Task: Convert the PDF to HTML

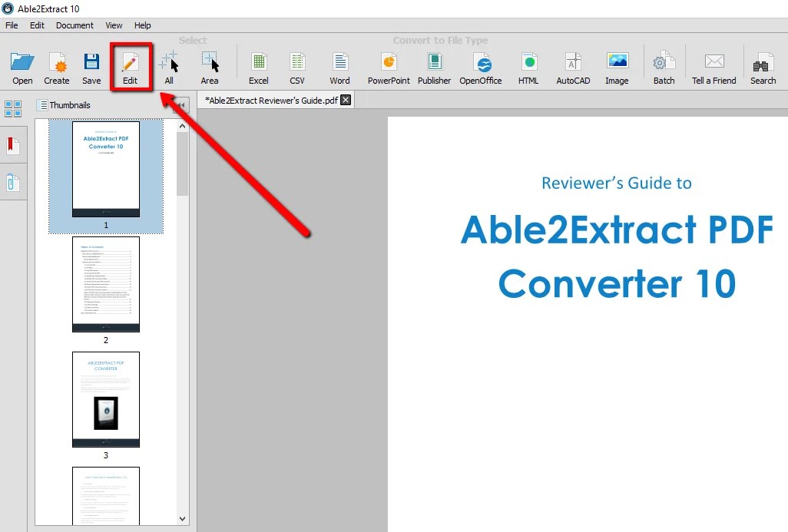Action: click(x=528, y=66)
